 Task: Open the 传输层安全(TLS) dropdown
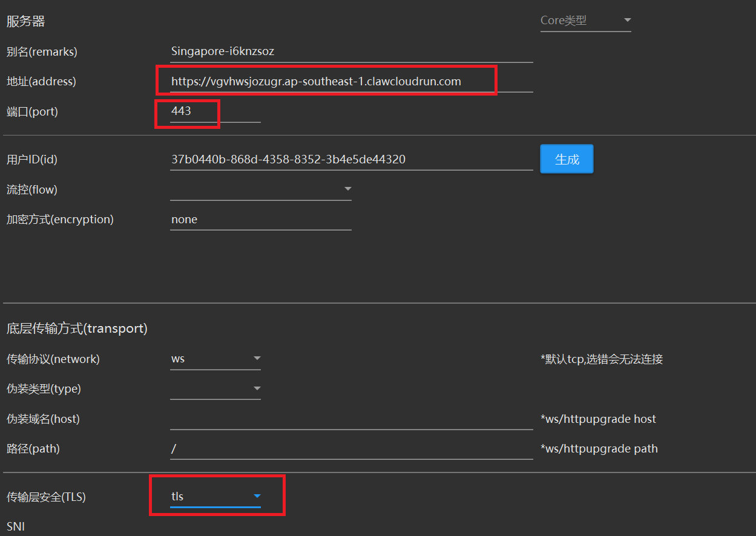pos(215,497)
